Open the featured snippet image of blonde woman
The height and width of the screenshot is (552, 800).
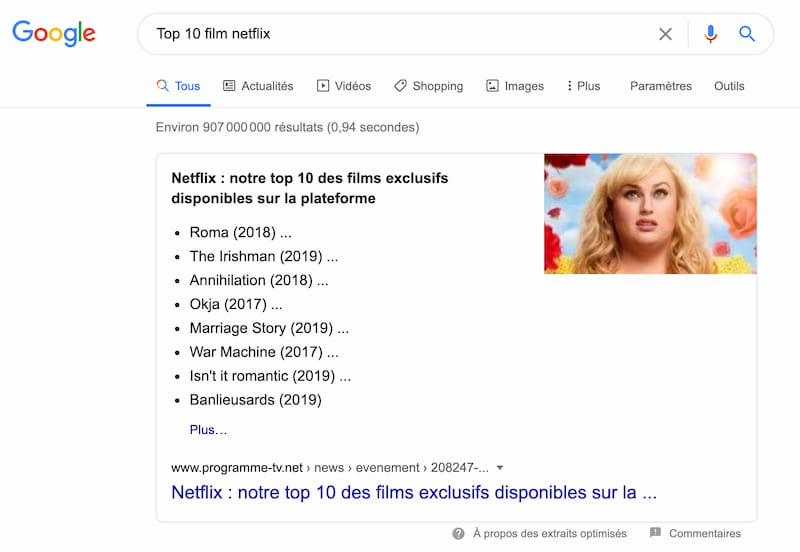[x=651, y=214]
